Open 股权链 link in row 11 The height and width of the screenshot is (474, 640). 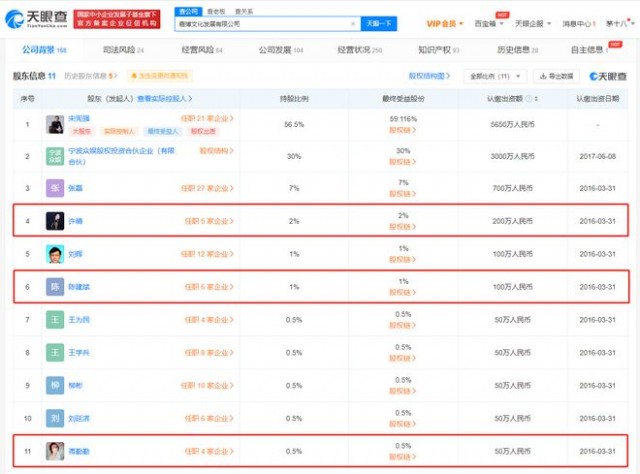coord(402,457)
